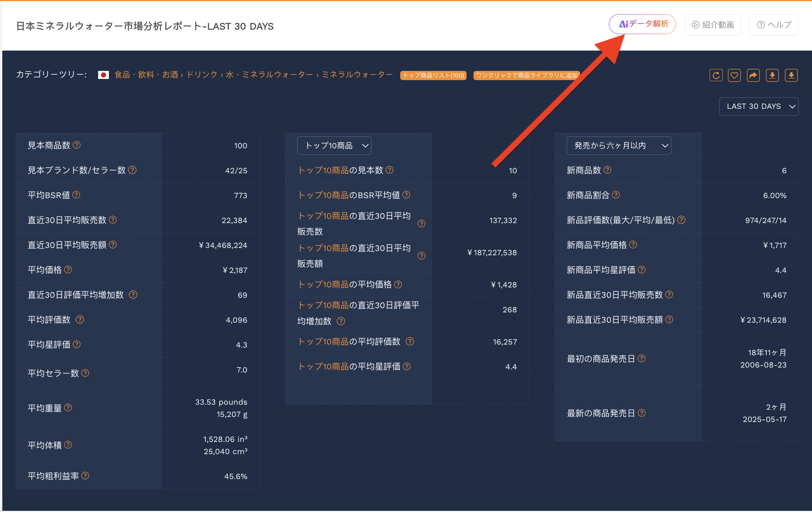Click help icon next to 新商品平均価格
Screen dimensions: 812x512
pyautogui.click(x=633, y=245)
